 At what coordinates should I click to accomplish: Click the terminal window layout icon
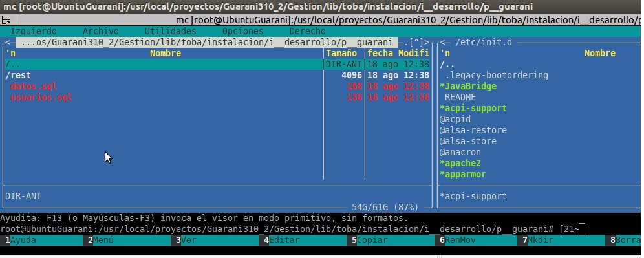click(6, 19)
